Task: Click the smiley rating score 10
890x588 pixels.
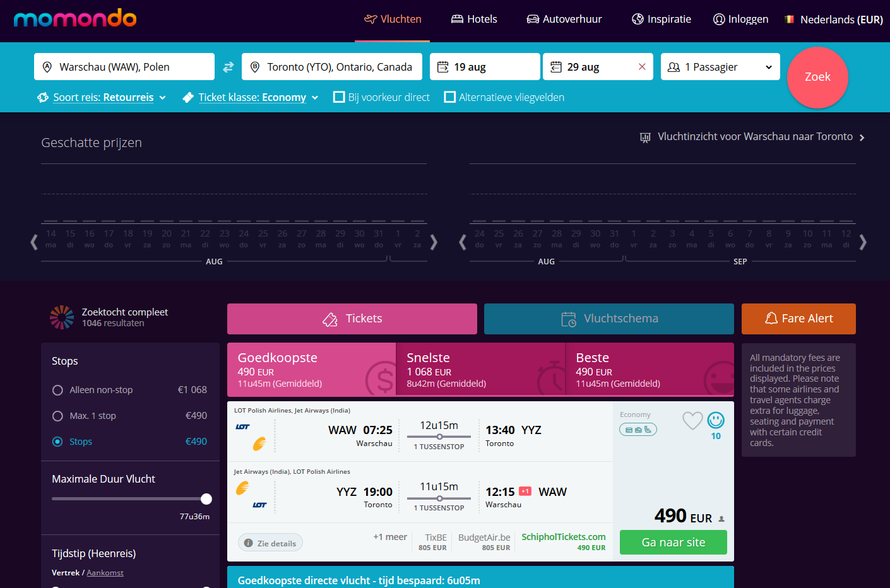Action: (716, 426)
